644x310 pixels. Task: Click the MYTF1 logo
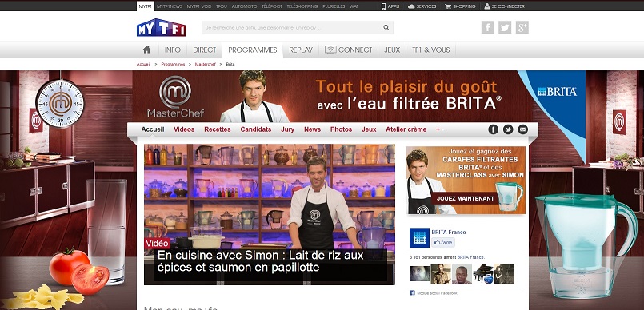[x=161, y=27]
